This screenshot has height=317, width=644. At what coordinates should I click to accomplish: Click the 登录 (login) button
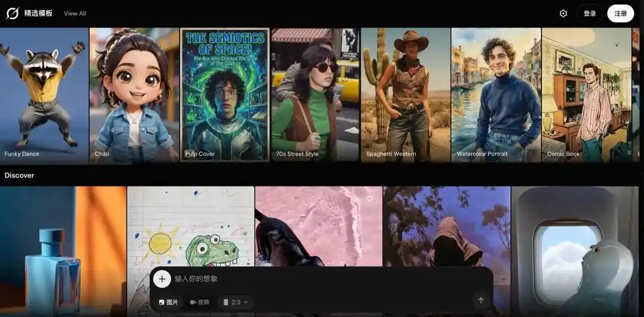[589, 14]
